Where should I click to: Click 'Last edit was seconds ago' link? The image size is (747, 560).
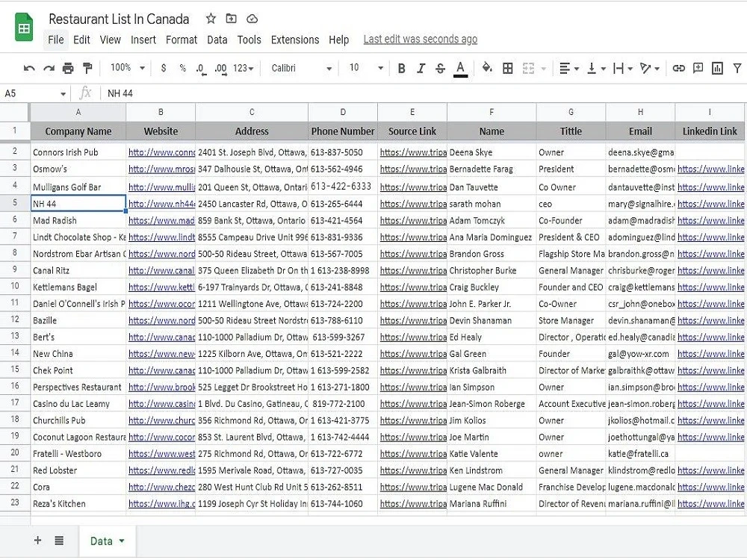[420, 39]
